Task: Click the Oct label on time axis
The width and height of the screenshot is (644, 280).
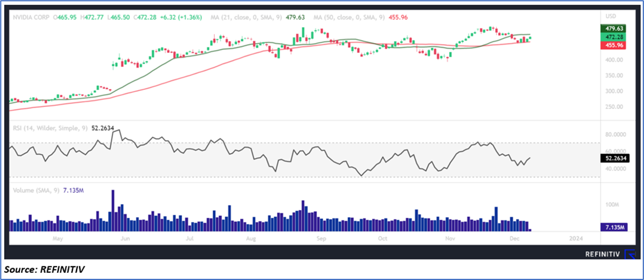Action: coord(383,239)
